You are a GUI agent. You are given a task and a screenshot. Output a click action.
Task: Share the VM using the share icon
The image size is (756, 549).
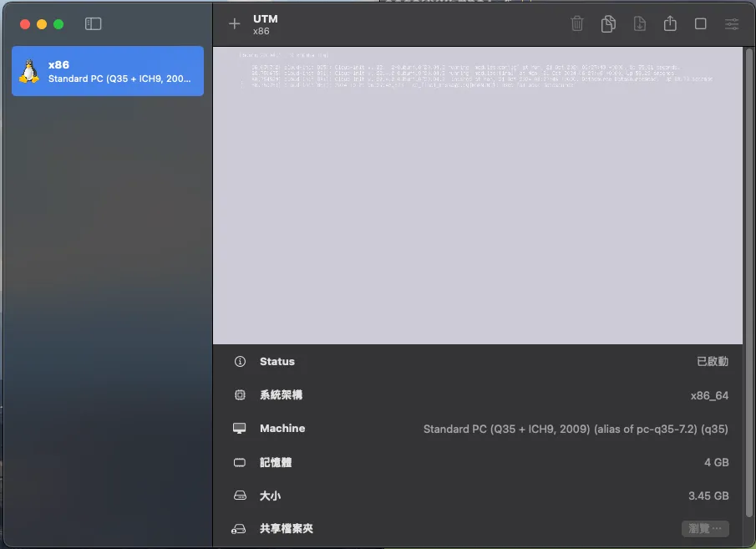(670, 24)
